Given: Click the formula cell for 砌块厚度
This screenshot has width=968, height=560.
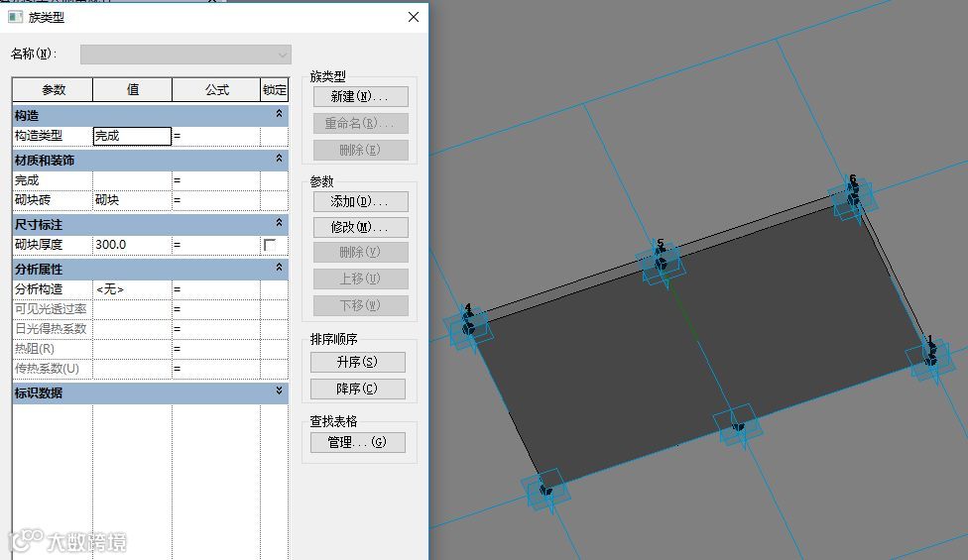Looking at the screenshot, I should point(216,245).
